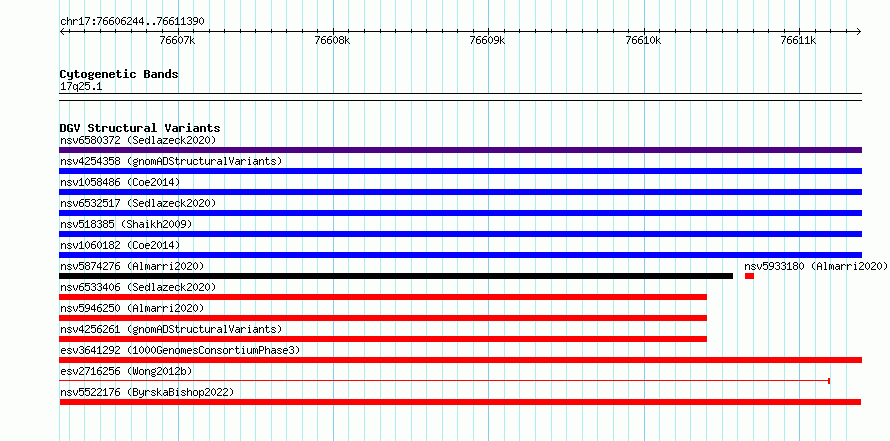This screenshot has height=441, width=890.
Task: Click the blue nsv1058486 variant bar
Action: [x=461, y=192]
